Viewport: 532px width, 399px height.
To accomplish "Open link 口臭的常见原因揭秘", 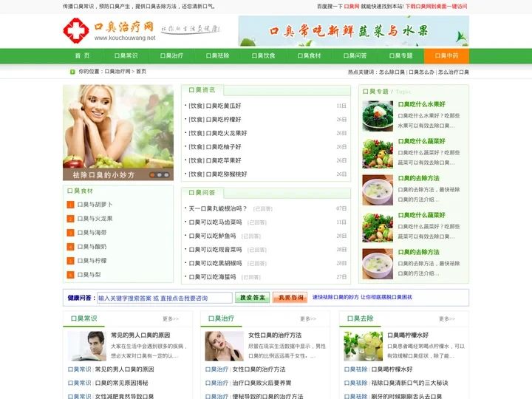I will [121, 383].
